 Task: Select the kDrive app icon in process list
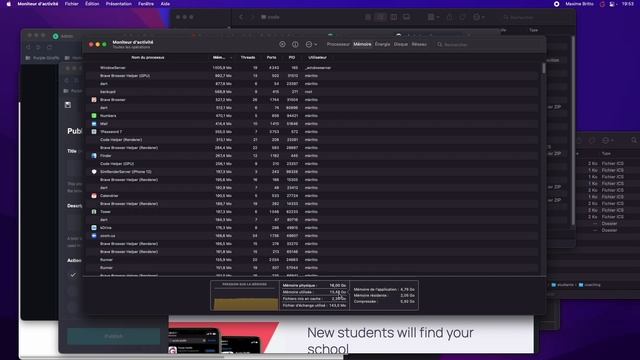[94, 227]
